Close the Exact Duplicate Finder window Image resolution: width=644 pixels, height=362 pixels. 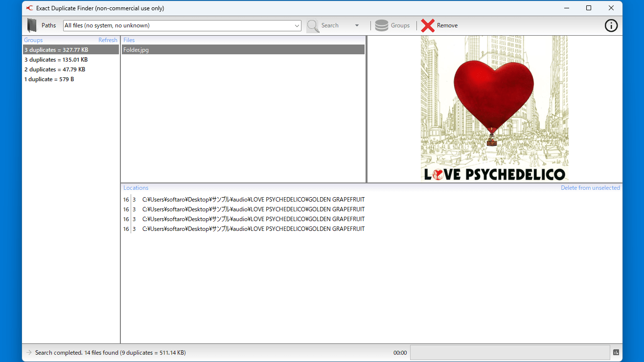tap(611, 8)
